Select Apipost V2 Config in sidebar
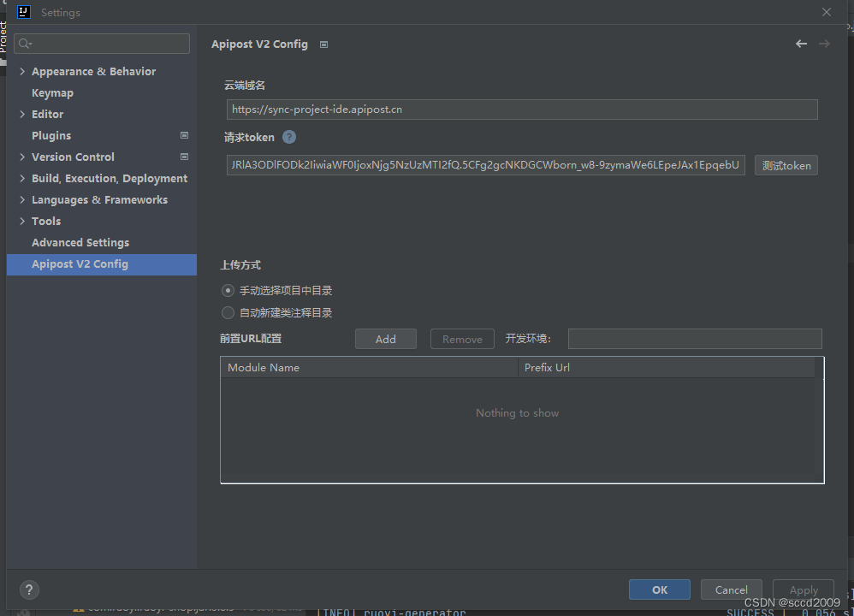 click(x=102, y=264)
